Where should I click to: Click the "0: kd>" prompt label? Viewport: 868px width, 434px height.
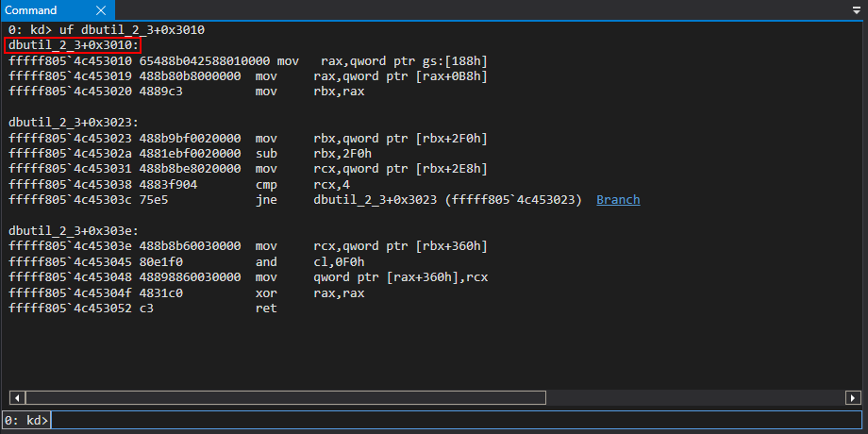tap(26, 420)
